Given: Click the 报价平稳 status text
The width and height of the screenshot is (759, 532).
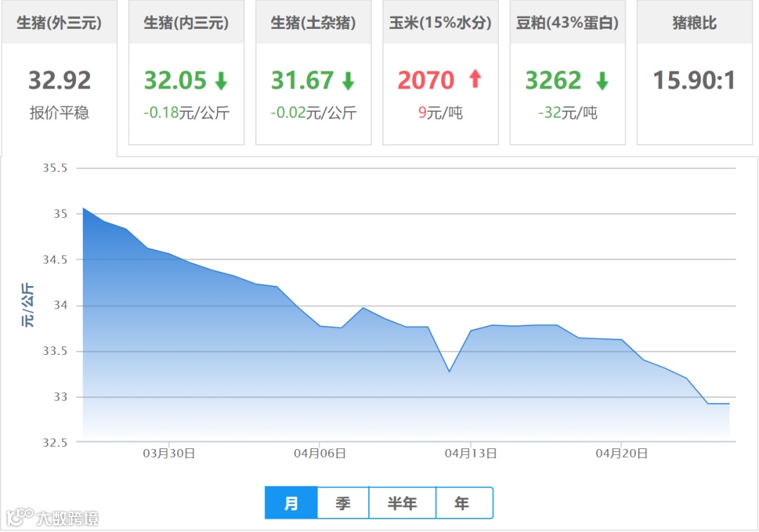Looking at the screenshot, I should coord(59,112).
